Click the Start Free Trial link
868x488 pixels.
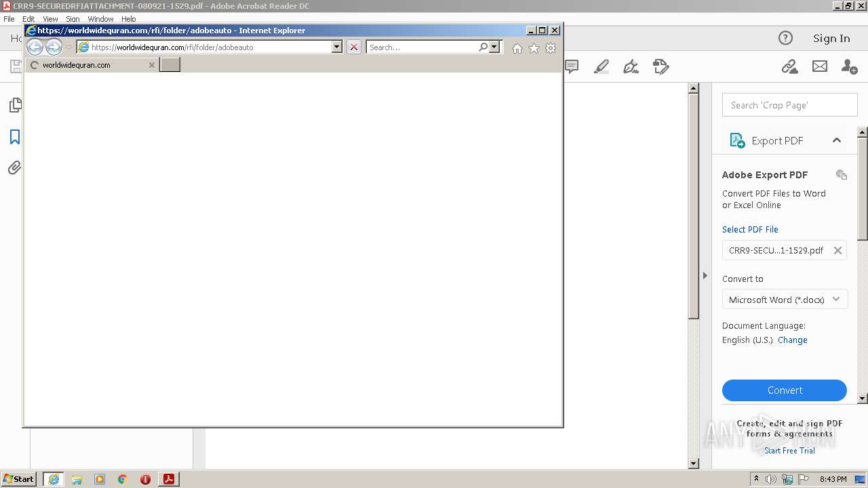pos(789,451)
